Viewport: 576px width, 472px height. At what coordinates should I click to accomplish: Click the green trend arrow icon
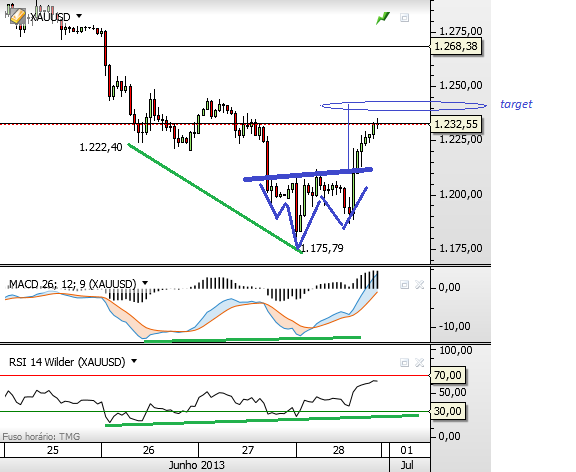[x=383, y=18]
